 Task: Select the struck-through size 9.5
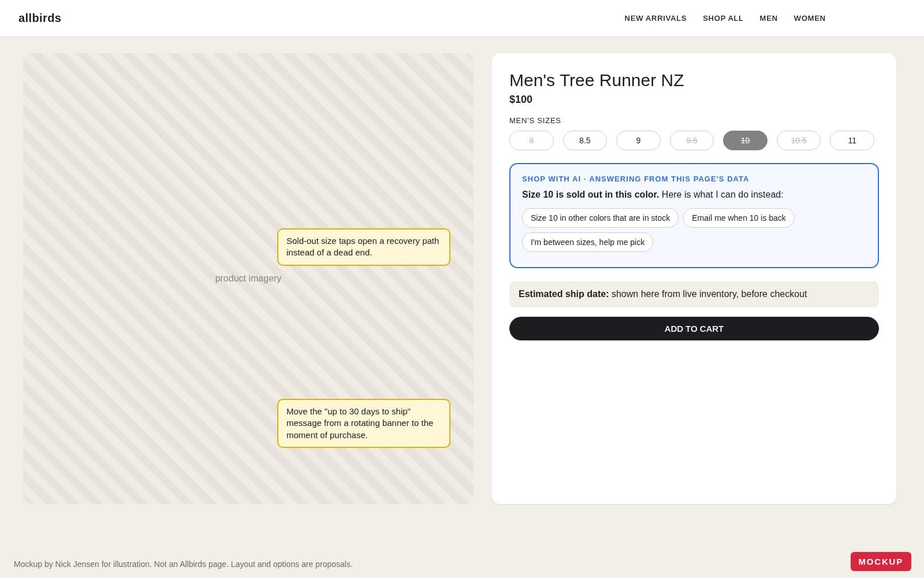tap(692, 140)
